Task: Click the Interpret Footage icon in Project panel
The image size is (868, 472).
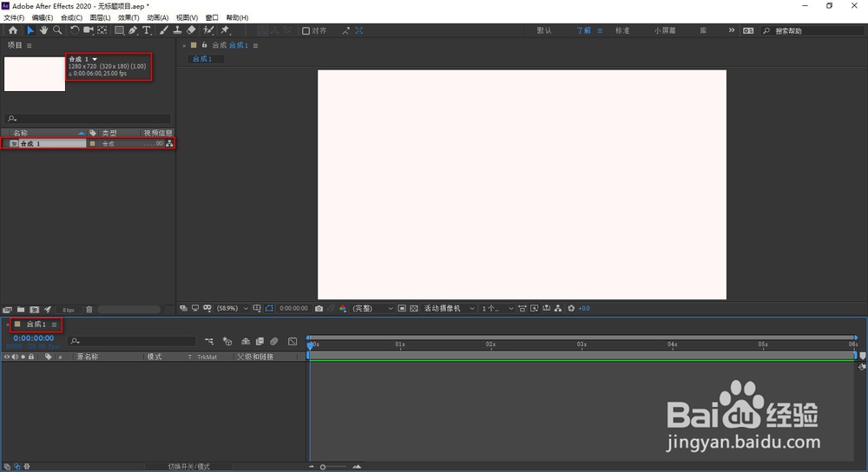Action: click(x=7, y=310)
